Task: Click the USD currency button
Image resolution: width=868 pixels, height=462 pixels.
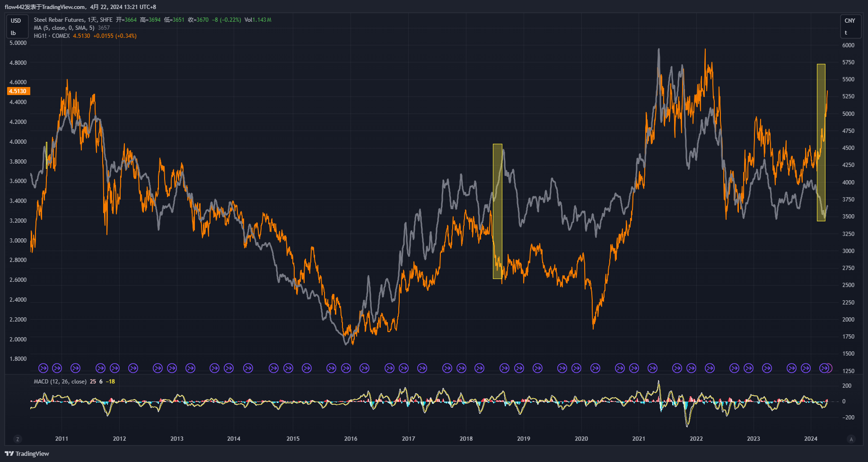Action: (17, 21)
